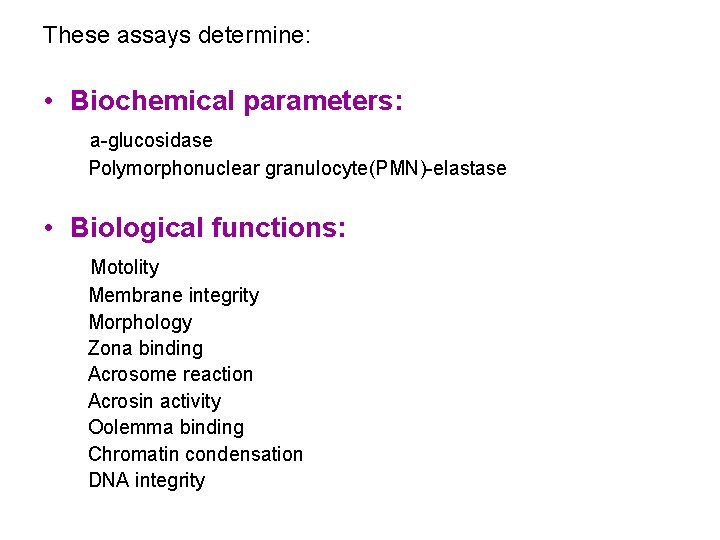Click the 'Biological functions:' heading
720x540 pixels.
tap(208, 228)
